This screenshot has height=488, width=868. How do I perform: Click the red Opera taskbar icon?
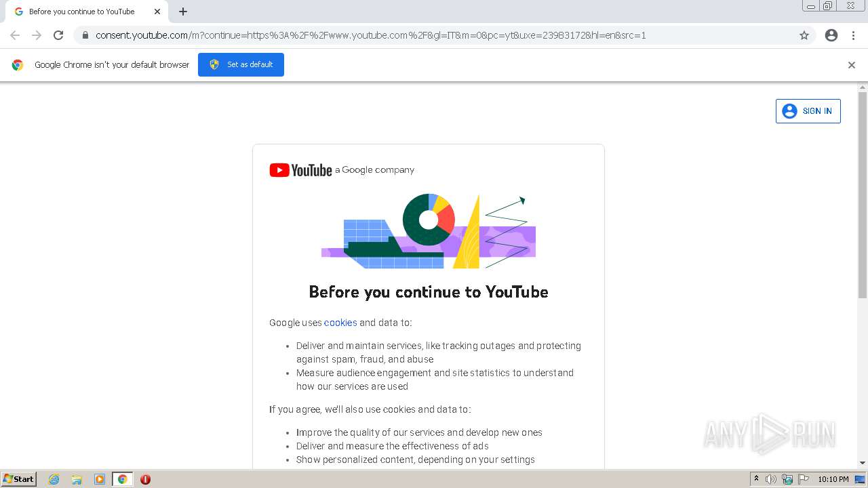[x=145, y=479]
